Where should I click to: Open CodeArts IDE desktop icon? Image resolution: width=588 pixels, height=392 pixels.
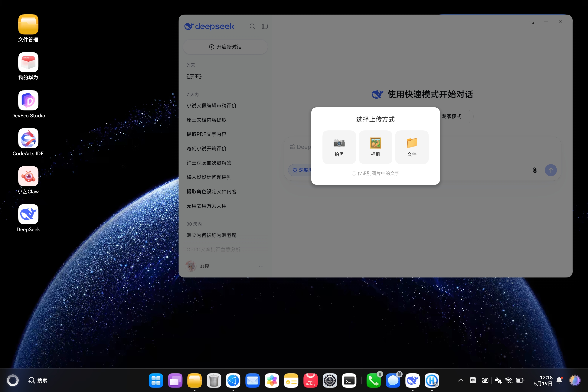click(x=28, y=142)
